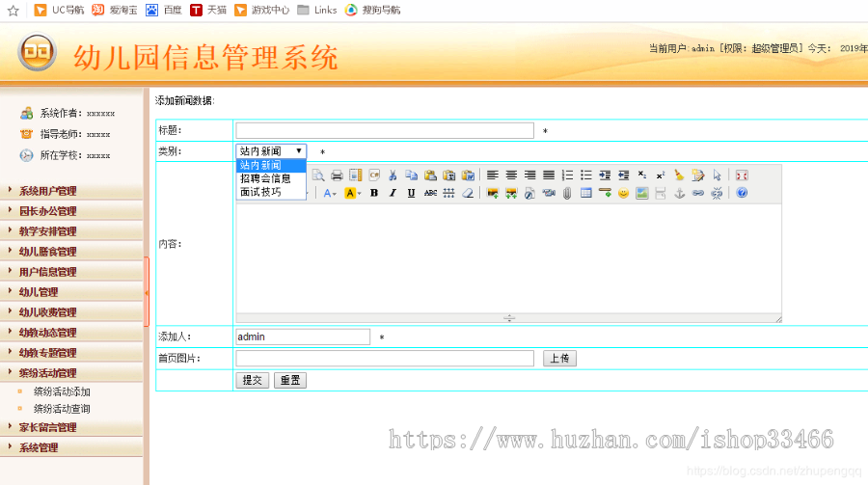
Task: Click the strikethrough ABC icon
Action: [430, 193]
